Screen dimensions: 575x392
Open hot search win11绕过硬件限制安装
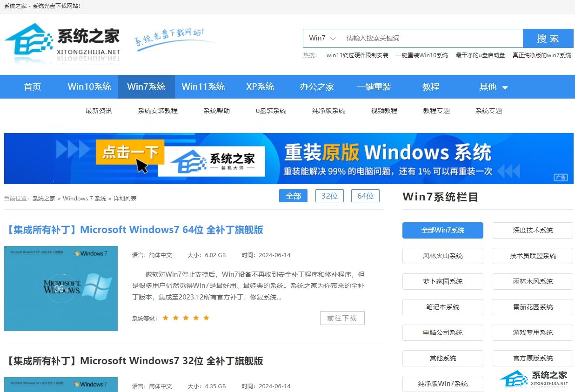[x=357, y=55]
